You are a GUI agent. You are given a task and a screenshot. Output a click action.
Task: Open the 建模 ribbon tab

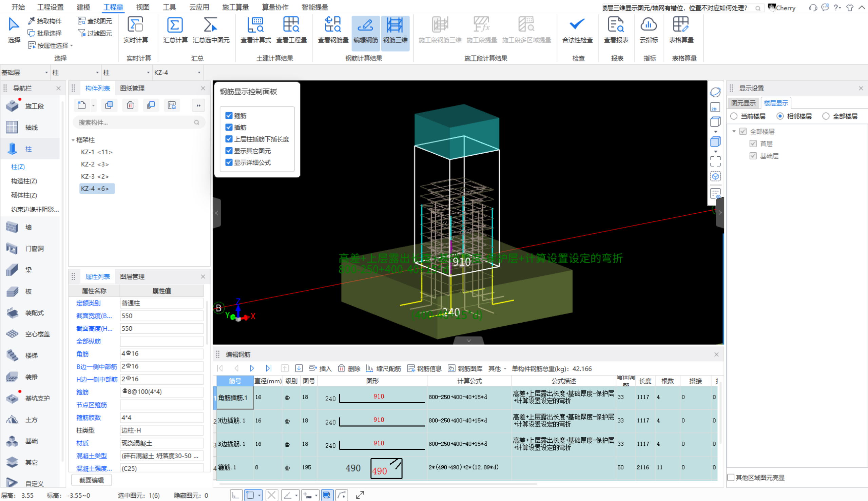click(83, 7)
